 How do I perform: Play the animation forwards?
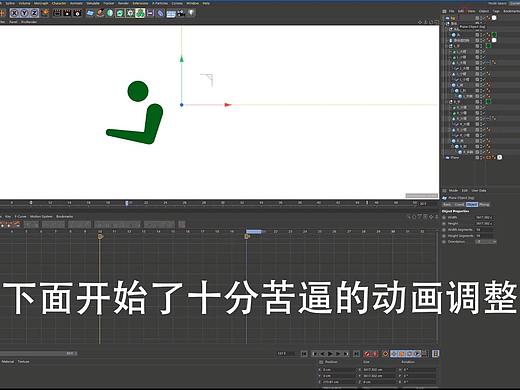[x=330, y=354]
